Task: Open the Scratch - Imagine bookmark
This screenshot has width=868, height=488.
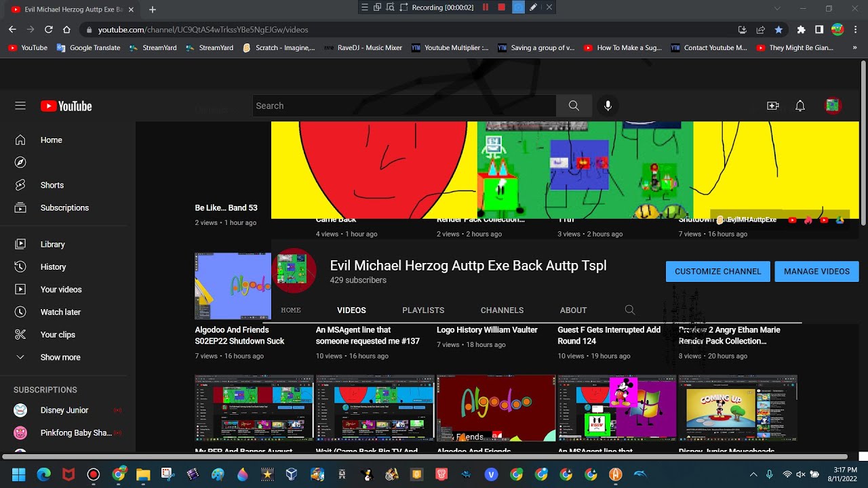Action: pyautogui.click(x=279, y=48)
